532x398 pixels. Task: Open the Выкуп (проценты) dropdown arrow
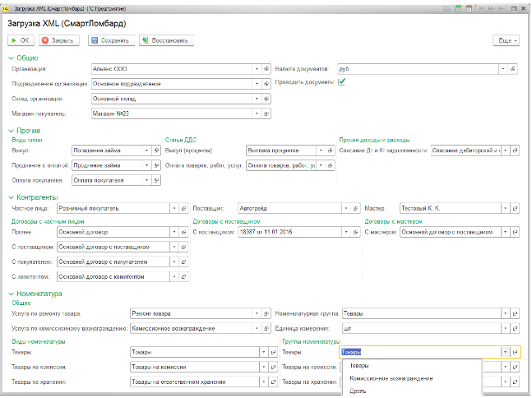point(321,150)
